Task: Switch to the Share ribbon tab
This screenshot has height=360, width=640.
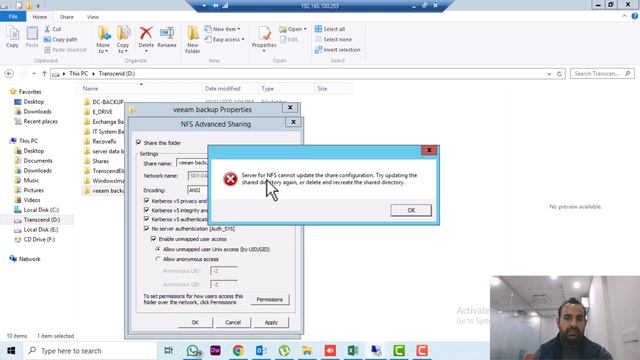Action: coord(67,17)
